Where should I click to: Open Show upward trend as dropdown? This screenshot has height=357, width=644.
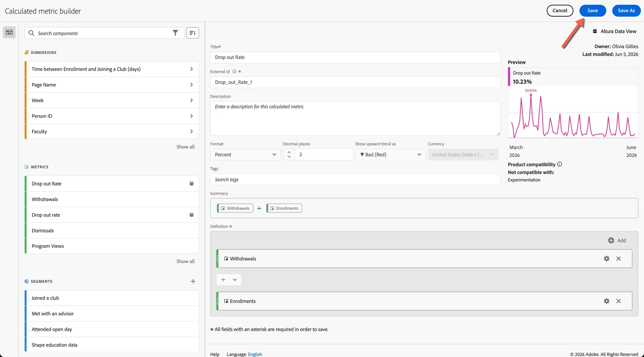pos(390,155)
